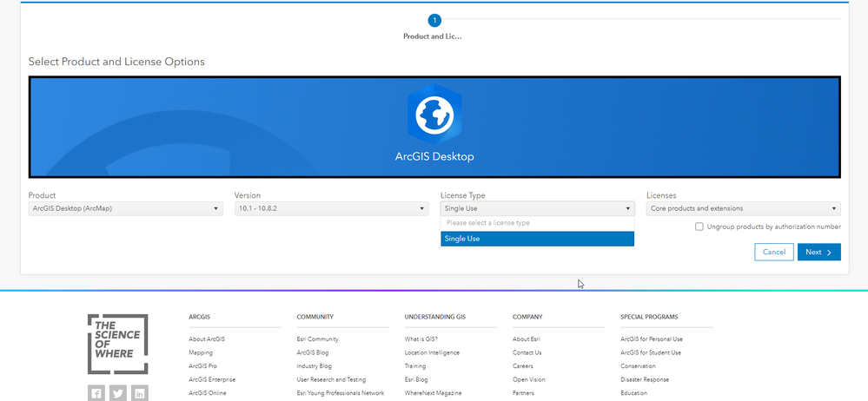Click the ARCGIS footer column heading
This screenshot has width=868, height=401.
(x=199, y=317)
